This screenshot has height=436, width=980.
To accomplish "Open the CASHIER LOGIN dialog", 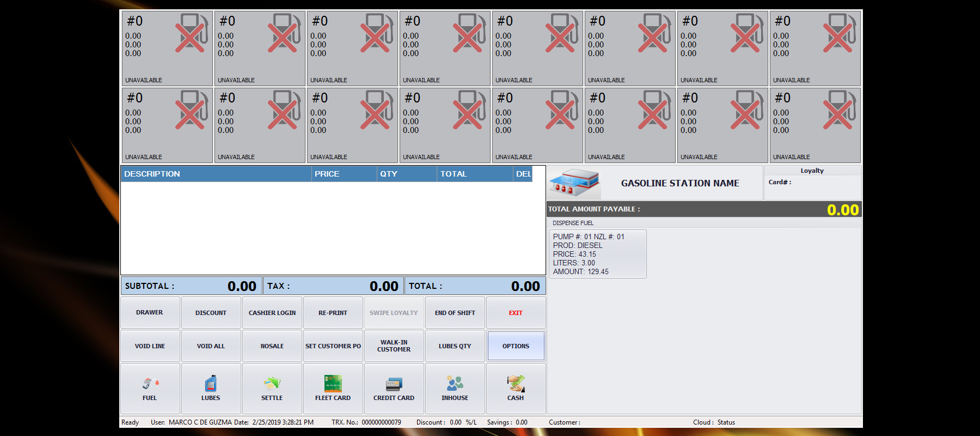I will 272,313.
